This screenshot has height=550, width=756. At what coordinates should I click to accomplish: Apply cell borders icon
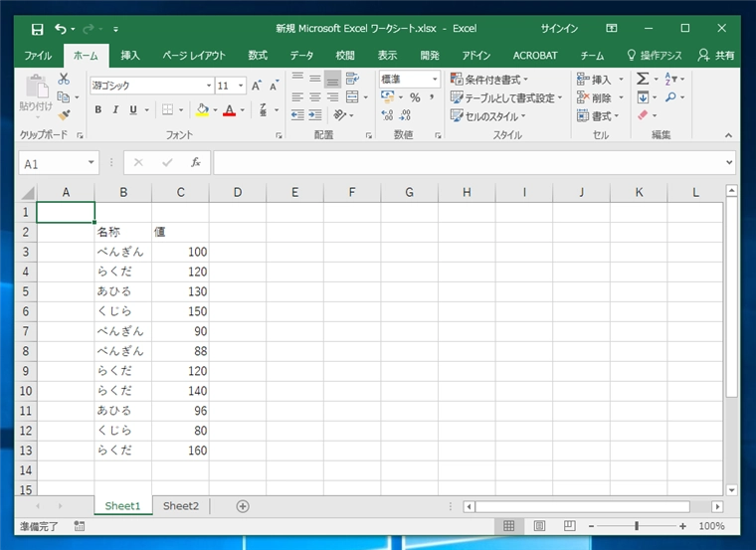coord(167,110)
